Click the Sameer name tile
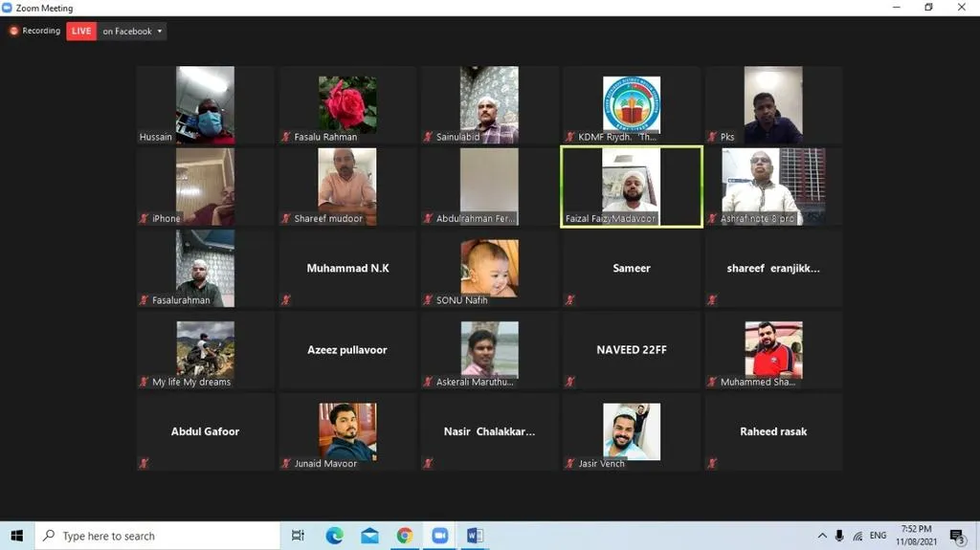980x550 pixels. click(x=632, y=268)
